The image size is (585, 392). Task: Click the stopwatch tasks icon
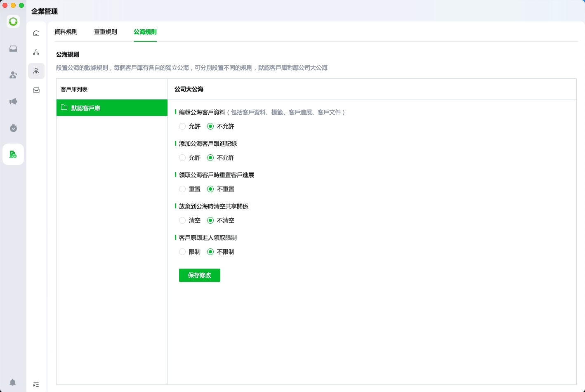[13, 128]
